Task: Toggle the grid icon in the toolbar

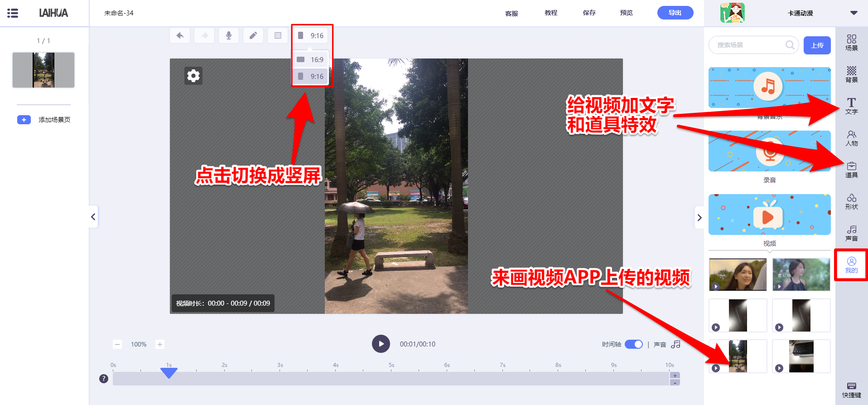Action: [x=278, y=35]
